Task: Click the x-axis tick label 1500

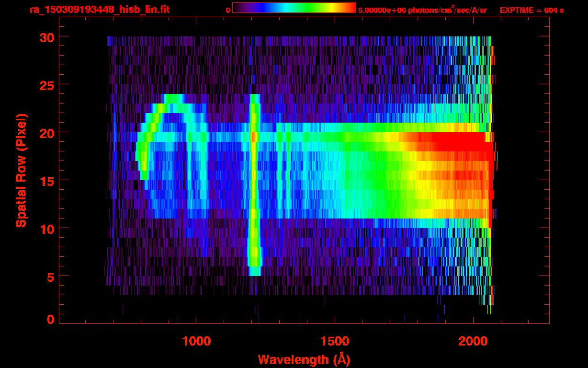Action: (x=335, y=341)
